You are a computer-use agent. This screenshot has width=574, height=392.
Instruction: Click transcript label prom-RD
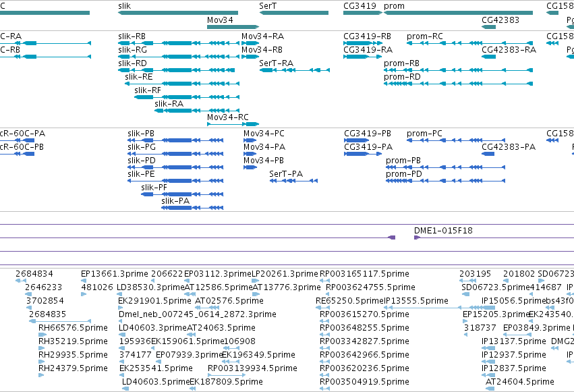coord(402,76)
